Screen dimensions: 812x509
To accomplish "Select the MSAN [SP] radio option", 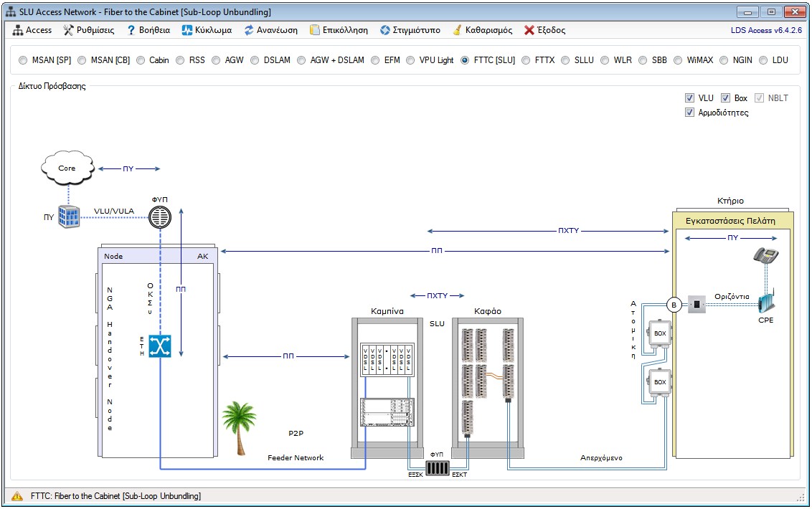I will [24, 60].
